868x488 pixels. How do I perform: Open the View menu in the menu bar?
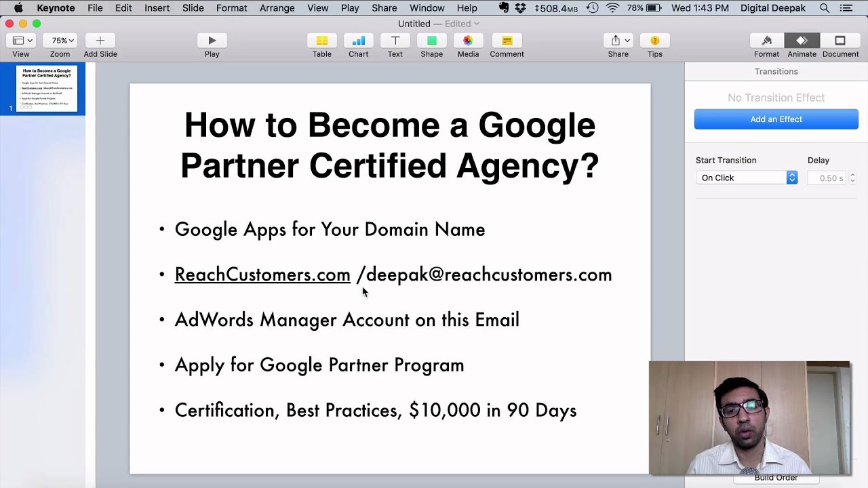[x=317, y=8]
